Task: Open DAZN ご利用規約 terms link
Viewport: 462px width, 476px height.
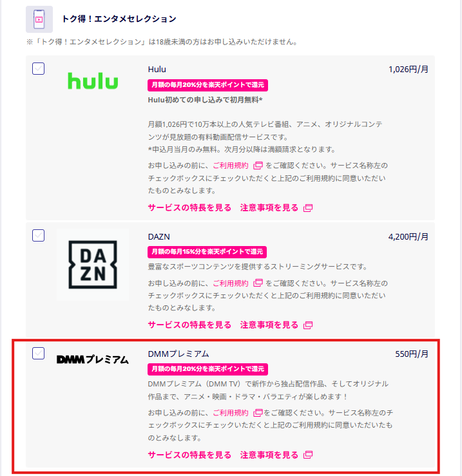Action: tap(231, 283)
